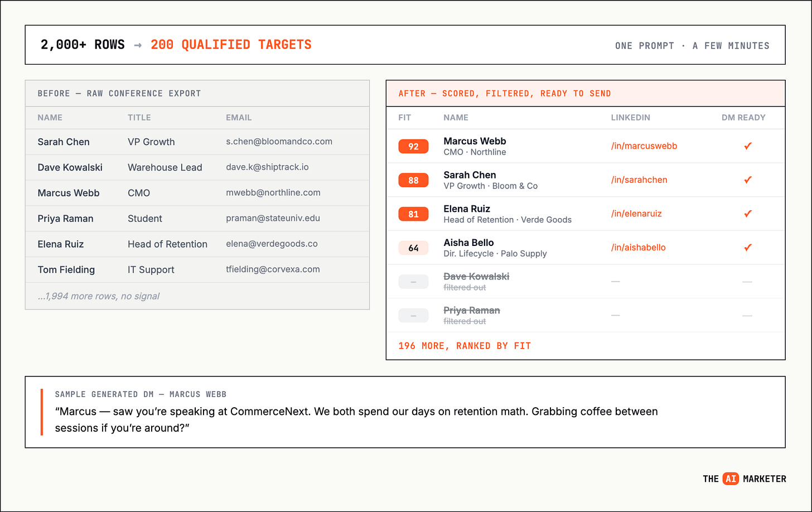This screenshot has width=812, height=512.
Task: Click the BEFORE — RAW CONFERENCE EXPORT header
Action: coord(119,94)
